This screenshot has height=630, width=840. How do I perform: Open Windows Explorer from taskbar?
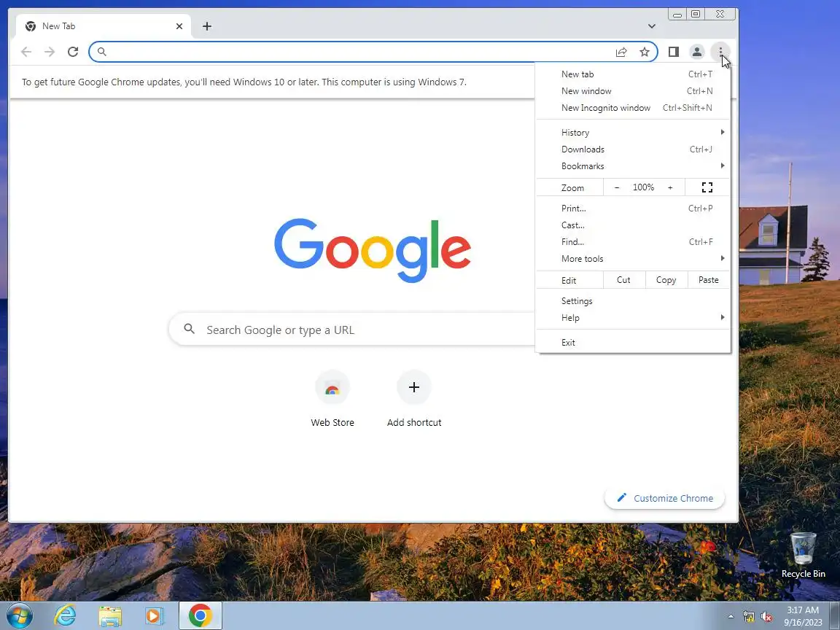[110, 615]
